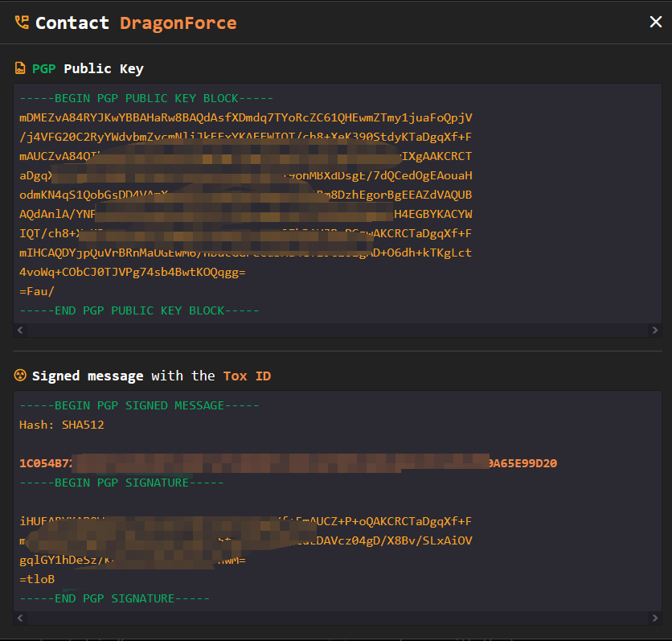The image size is (672, 641).
Task: Click the 'Contact' word in the dialog title
Action: pyautogui.click(x=72, y=23)
